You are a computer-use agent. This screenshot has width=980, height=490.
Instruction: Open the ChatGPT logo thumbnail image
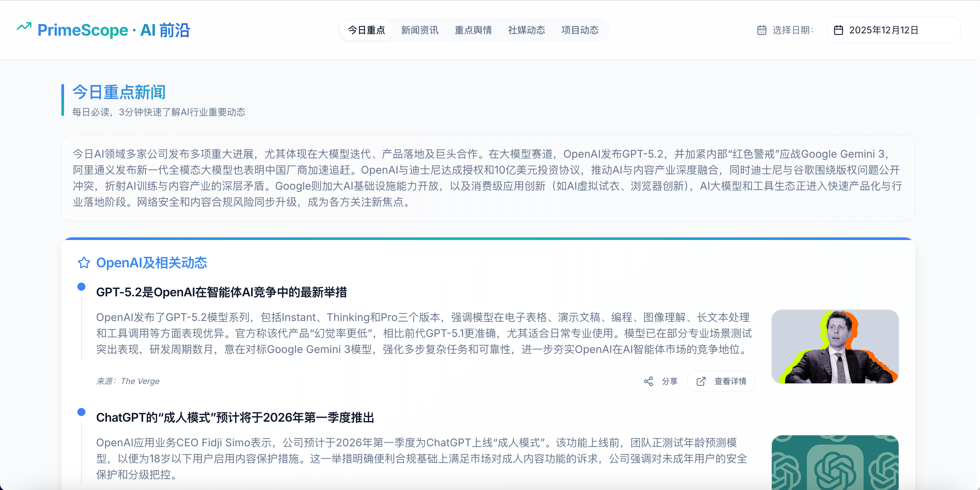[x=835, y=463]
